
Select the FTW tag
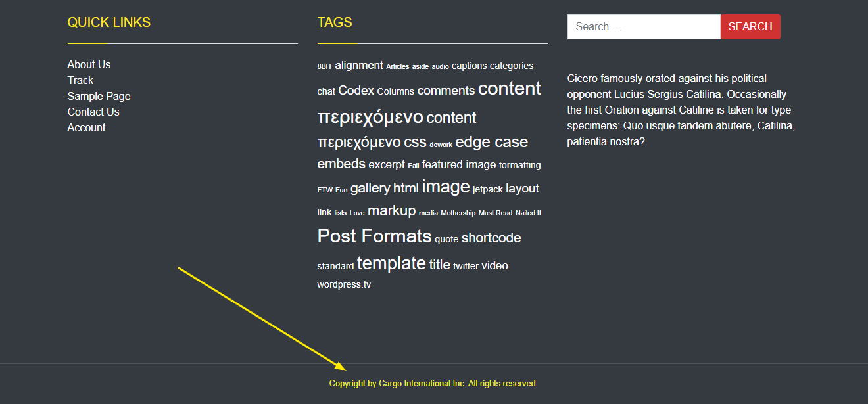pos(325,190)
